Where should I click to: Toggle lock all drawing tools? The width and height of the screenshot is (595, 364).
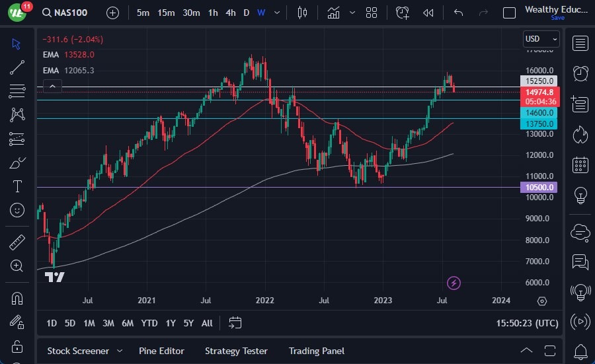tap(17, 346)
